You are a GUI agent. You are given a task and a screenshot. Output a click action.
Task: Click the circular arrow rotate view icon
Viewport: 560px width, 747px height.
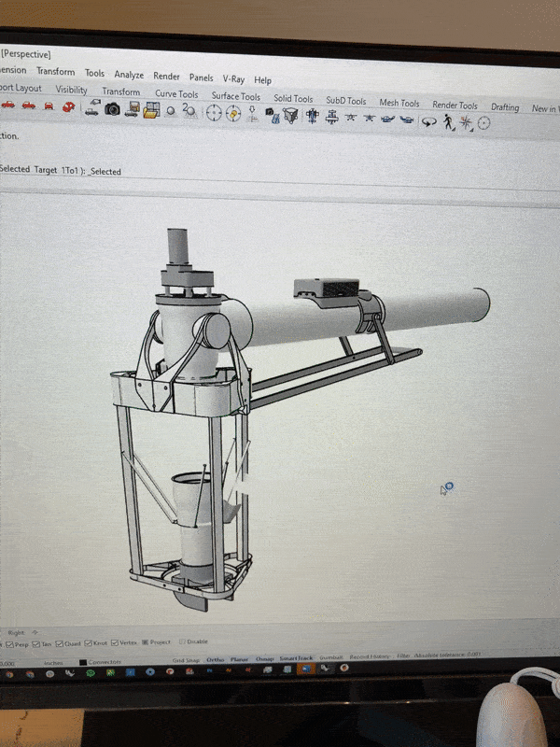pyautogui.click(x=429, y=122)
